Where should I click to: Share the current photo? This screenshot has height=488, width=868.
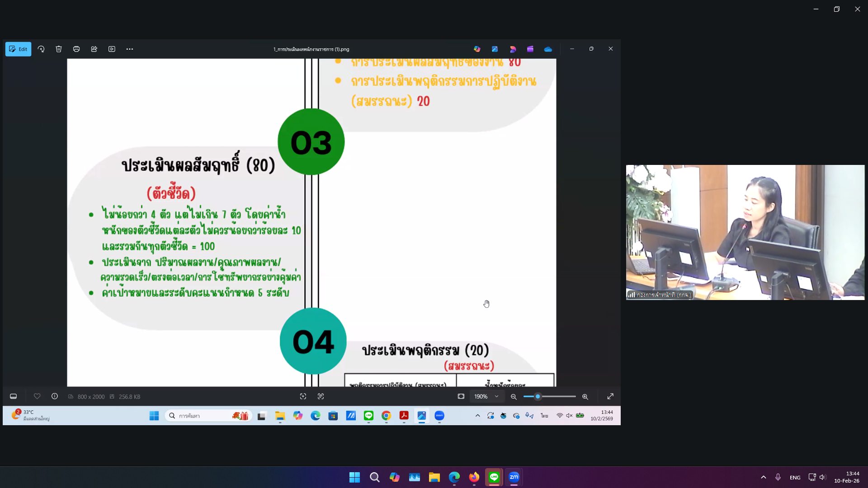pyautogui.click(x=94, y=49)
